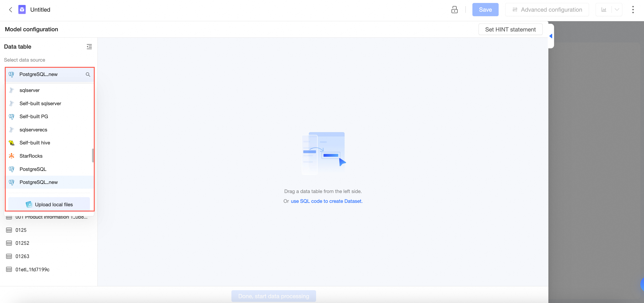644x303 pixels.
Task: Collapse the Data table panel via list icon
Action: point(89,47)
